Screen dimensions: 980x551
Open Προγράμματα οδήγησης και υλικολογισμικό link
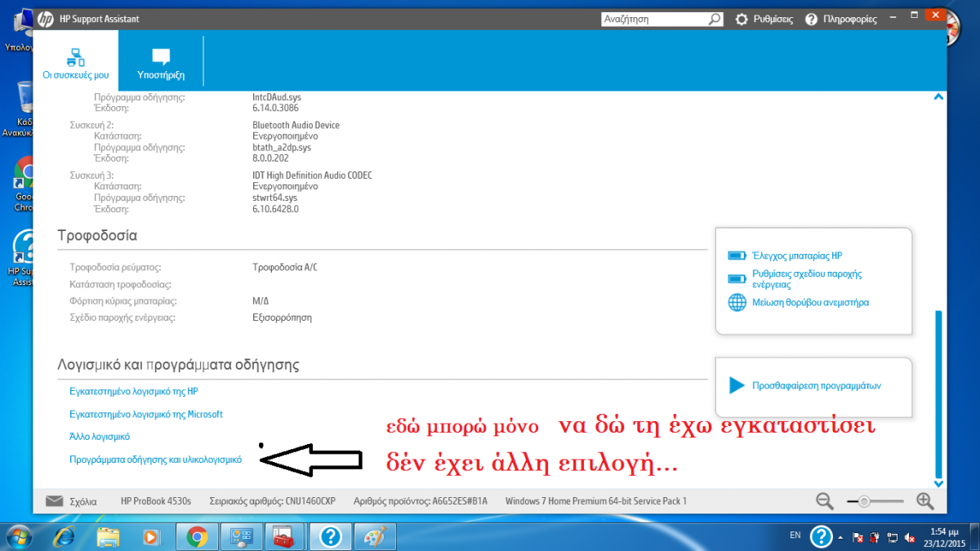click(x=156, y=460)
